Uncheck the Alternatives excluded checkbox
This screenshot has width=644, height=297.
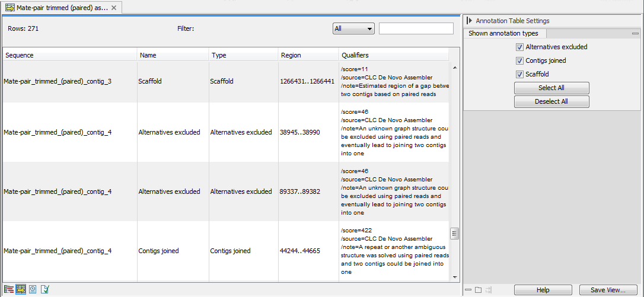point(519,47)
